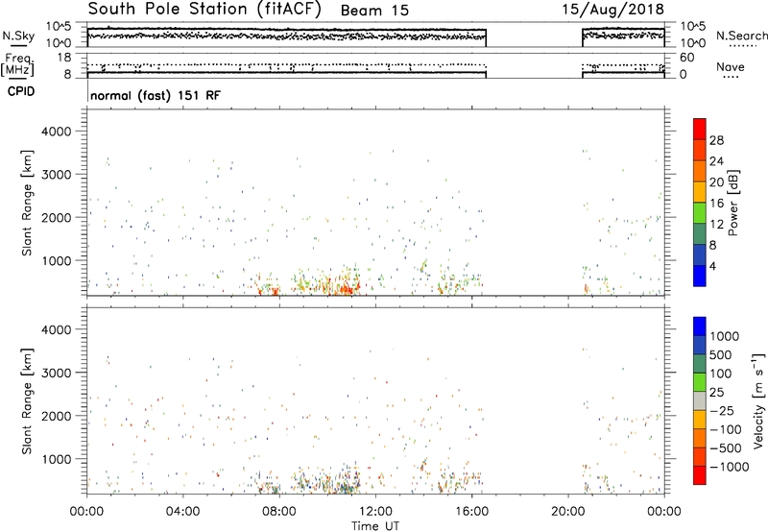This screenshot has width=768, height=532.
Task: Click the Power [dB] colorbar title
Action: point(732,203)
